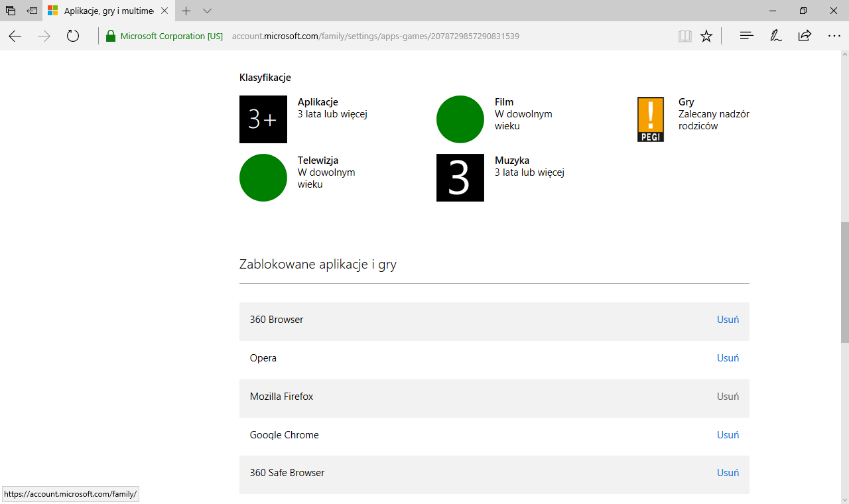Image resolution: width=849 pixels, height=504 pixels.
Task: Remove 360 Browser from blocked list
Action: click(x=728, y=320)
